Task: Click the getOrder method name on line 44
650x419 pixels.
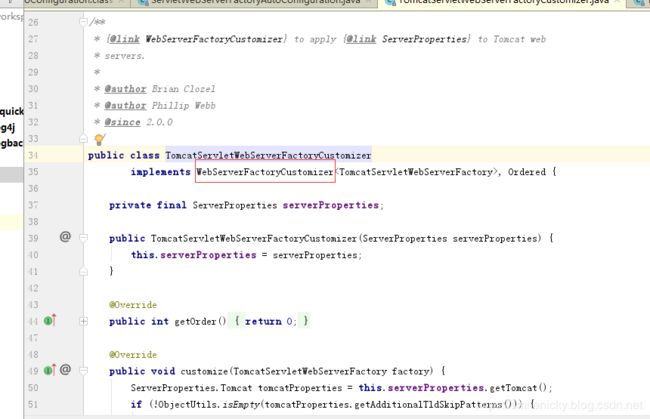Action: click(x=195, y=321)
